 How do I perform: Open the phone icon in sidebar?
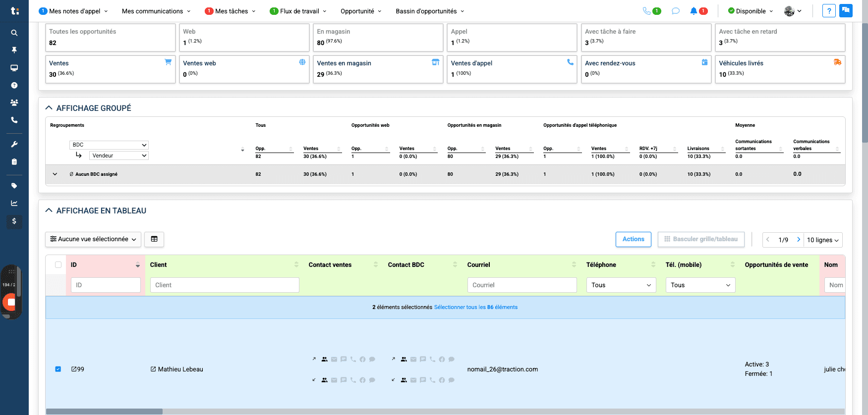14,120
